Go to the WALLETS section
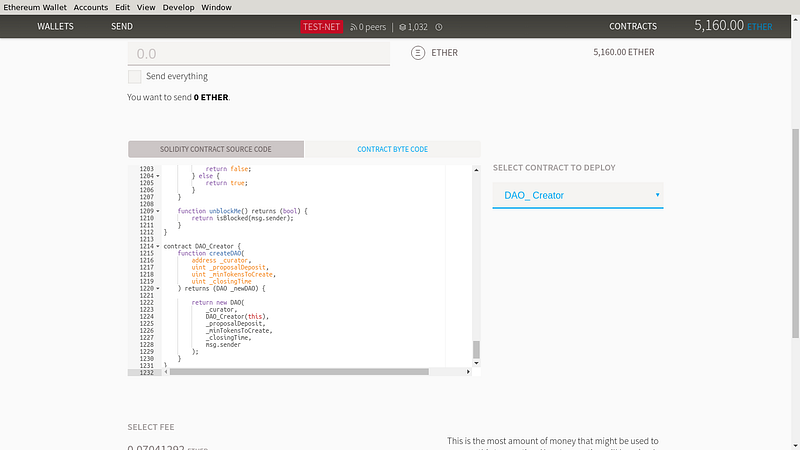 [x=55, y=27]
